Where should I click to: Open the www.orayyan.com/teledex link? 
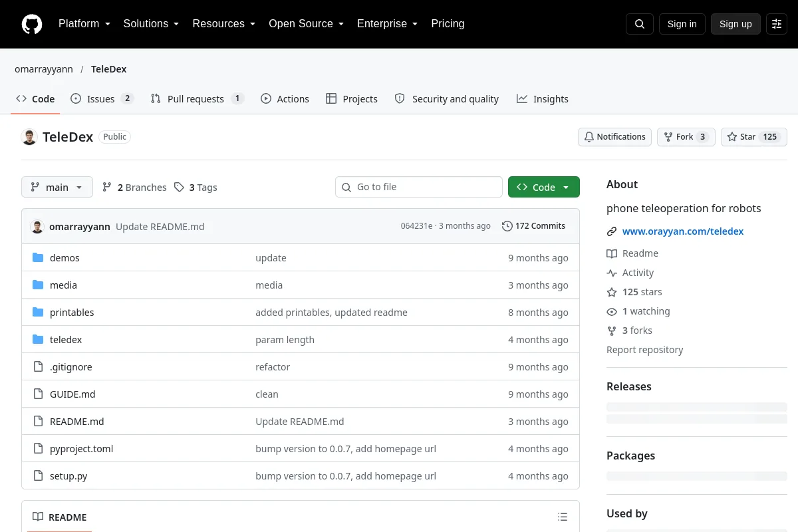click(x=683, y=231)
